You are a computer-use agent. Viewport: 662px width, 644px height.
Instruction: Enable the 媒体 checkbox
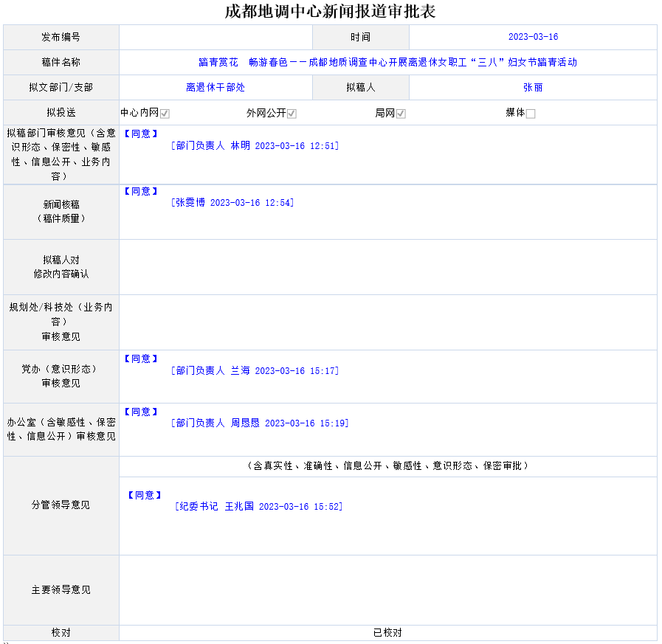click(531, 114)
